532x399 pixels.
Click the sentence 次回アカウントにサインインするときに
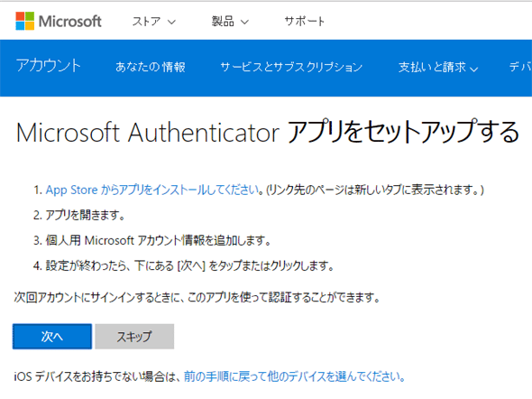[x=97, y=298]
